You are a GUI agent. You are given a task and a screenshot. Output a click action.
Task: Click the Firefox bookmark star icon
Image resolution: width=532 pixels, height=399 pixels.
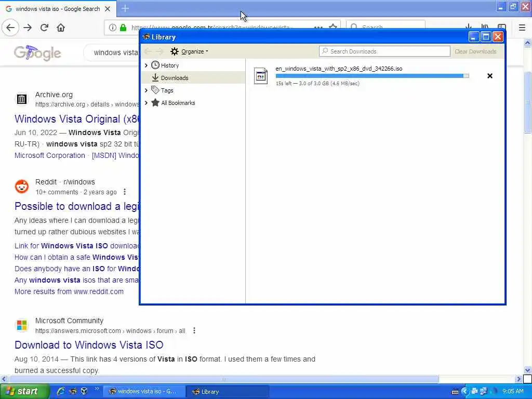pyautogui.click(x=334, y=26)
